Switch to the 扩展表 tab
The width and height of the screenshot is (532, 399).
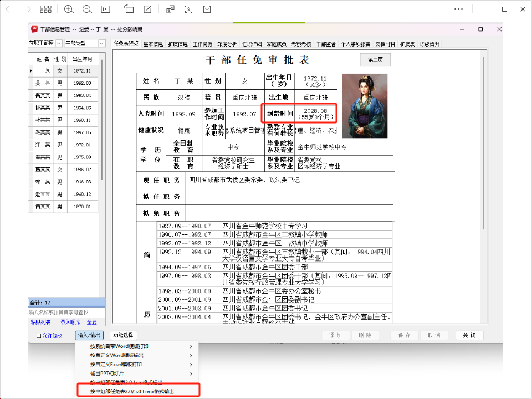click(407, 44)
